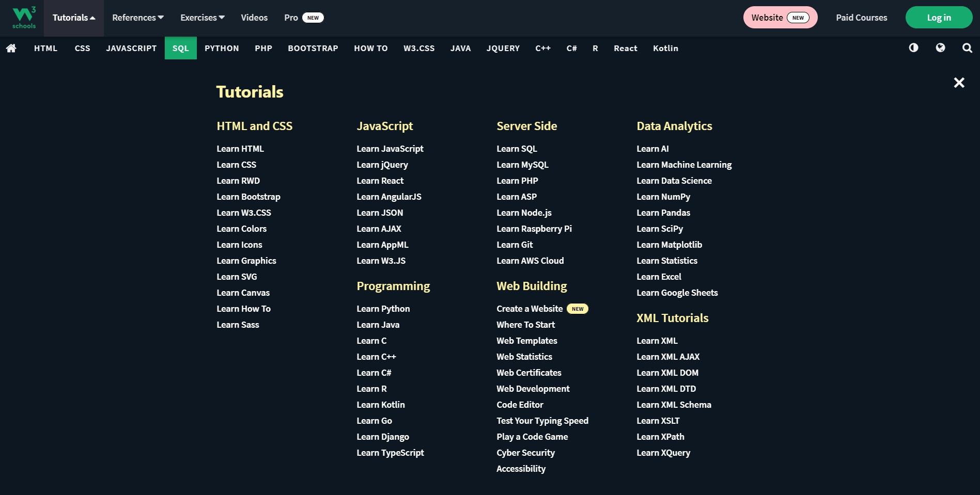Image resolution: width=980 pixels, height=495 pixels.
Task: Open Learn AWS Cloud link
Action: [x=530, y=261]
